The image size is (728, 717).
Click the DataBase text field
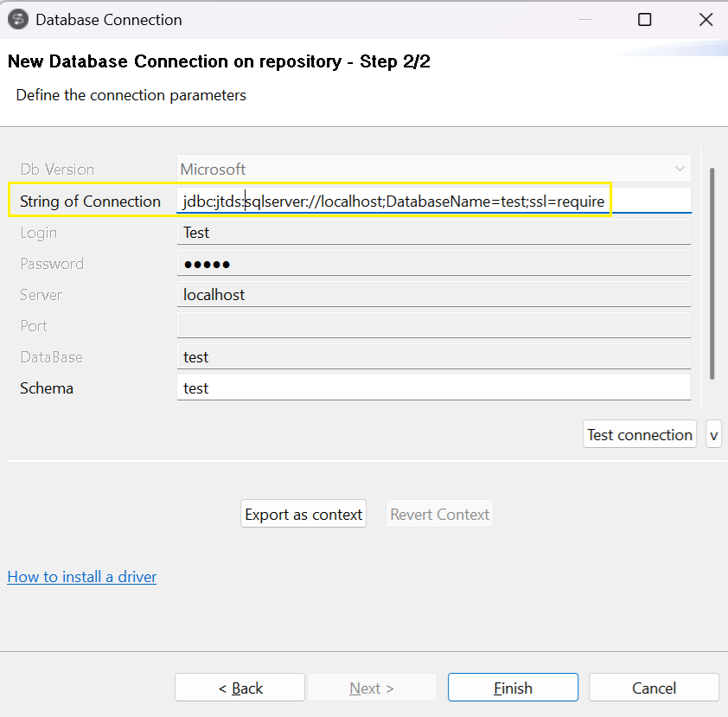click(432, 357)
